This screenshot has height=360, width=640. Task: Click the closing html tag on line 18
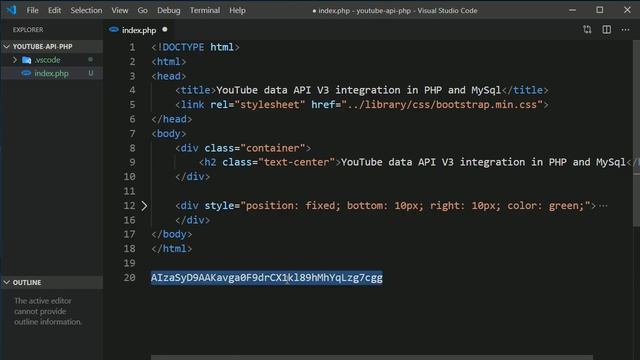[171, 249]
